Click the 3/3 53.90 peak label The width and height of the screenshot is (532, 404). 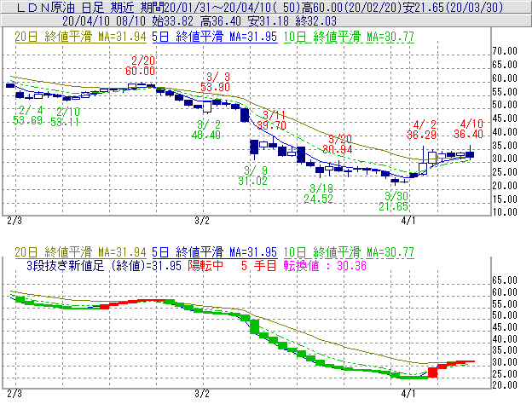click(216, 82)
